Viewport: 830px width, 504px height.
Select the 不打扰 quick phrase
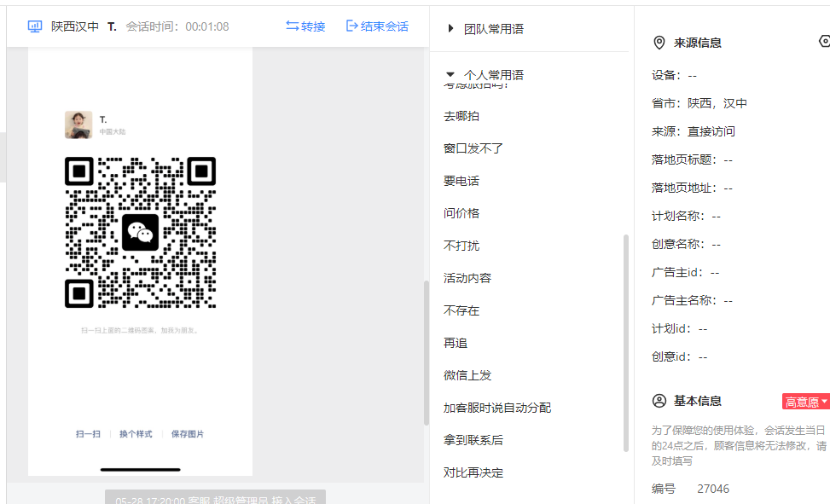point(461,246)
